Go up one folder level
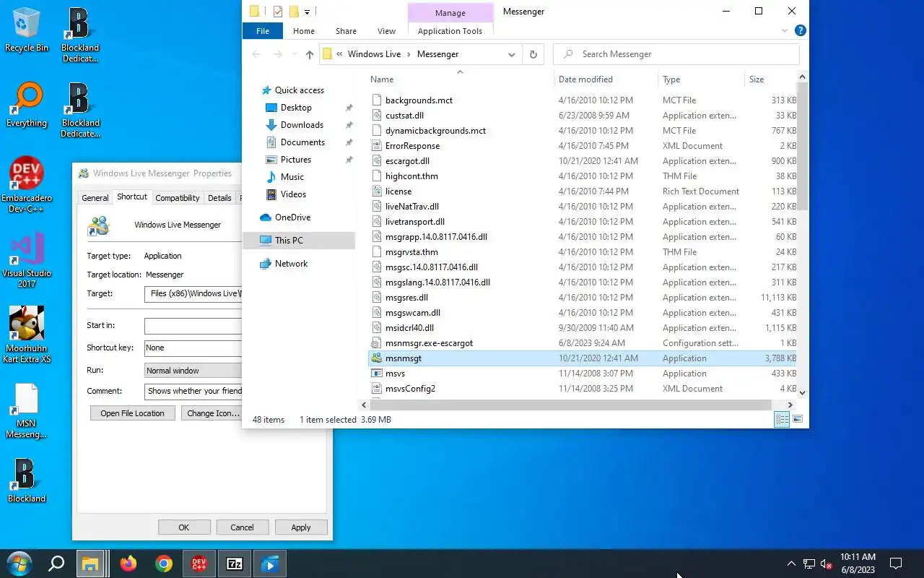924x578 pixels. (x=309, y=54)
